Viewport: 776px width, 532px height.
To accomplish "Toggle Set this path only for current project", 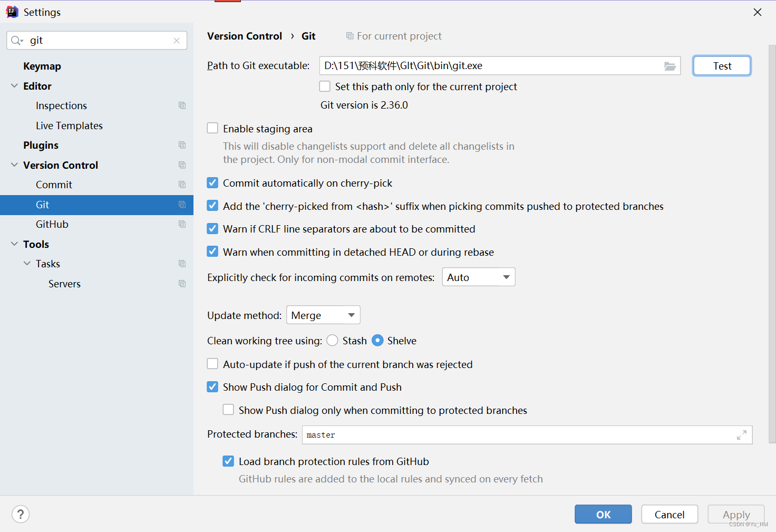I will pos(325,86).
